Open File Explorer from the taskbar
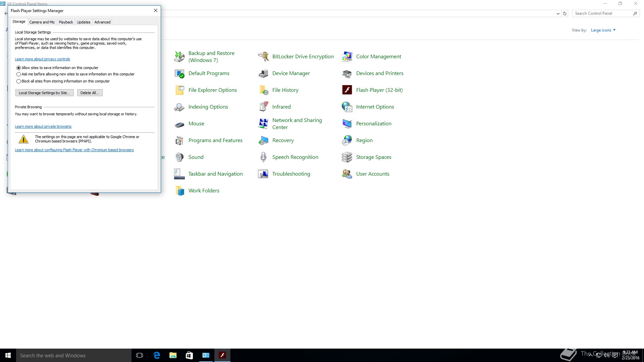The height and width of the screenshot is (362, 644). (x=173, y=355)
